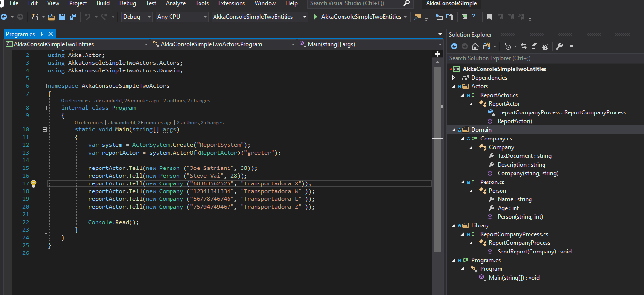Open the Extensions menu
Screen dimensions: 644x295
pos(231,3)
